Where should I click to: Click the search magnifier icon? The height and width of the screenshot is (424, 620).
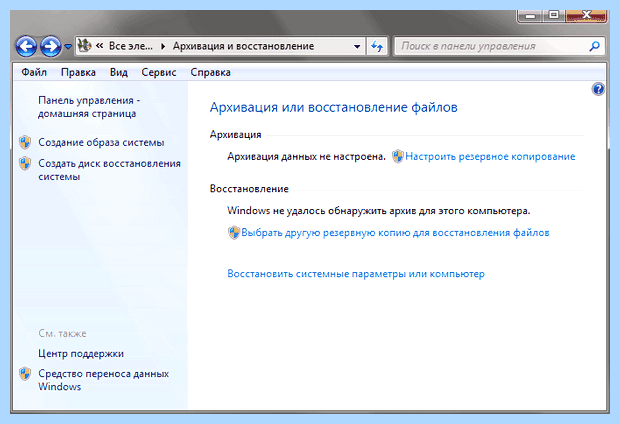pyautogui.click(x=595, y=46)
